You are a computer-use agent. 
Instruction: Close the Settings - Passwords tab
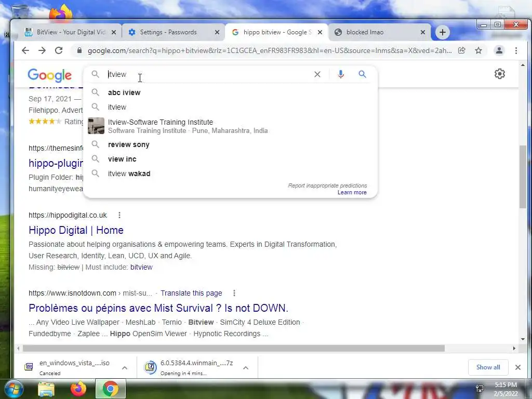point(217,32)
